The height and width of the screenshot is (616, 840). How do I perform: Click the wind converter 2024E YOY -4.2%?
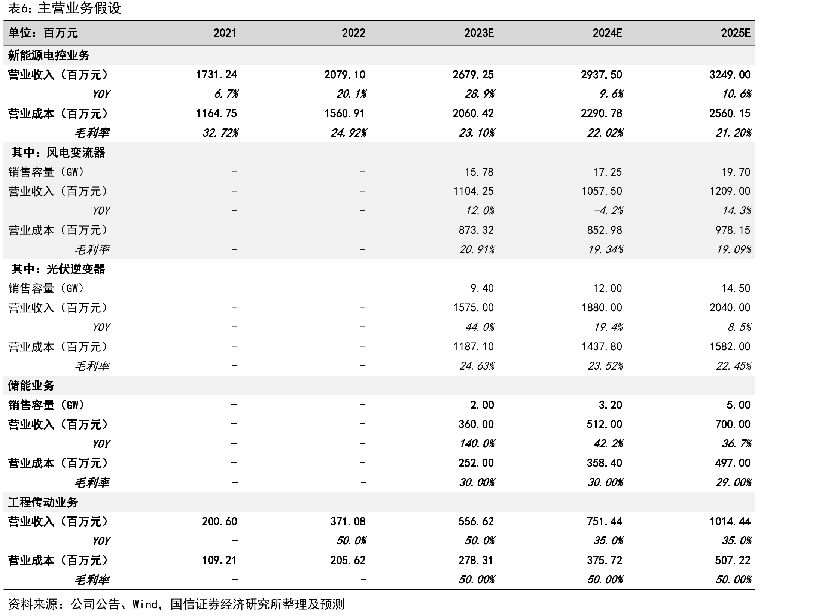(x=608, y=210)
